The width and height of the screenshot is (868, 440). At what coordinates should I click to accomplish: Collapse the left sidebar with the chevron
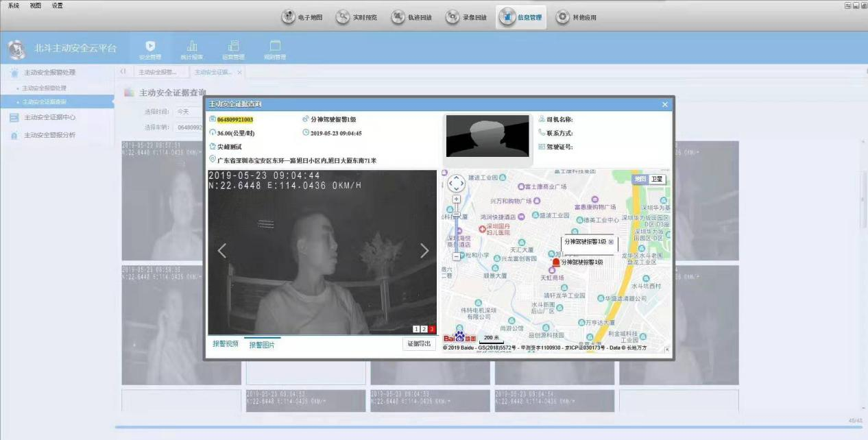(x=123, y=71)
